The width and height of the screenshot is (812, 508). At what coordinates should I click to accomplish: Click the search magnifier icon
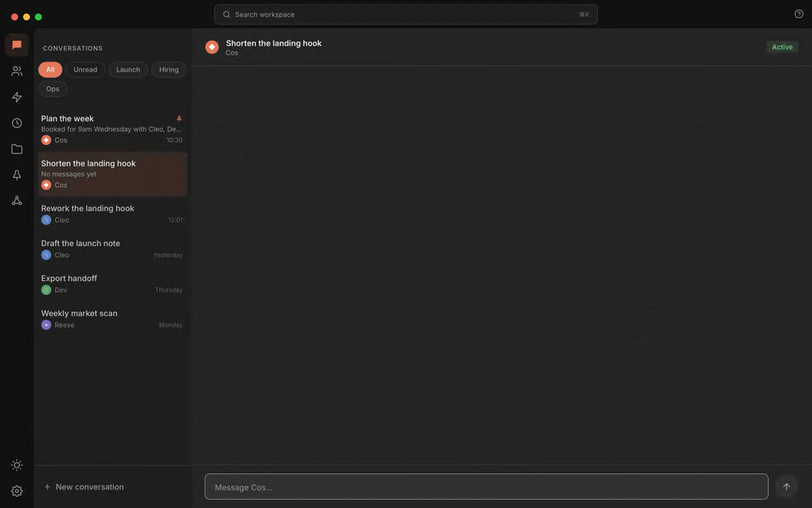click(x=226, y=14)
